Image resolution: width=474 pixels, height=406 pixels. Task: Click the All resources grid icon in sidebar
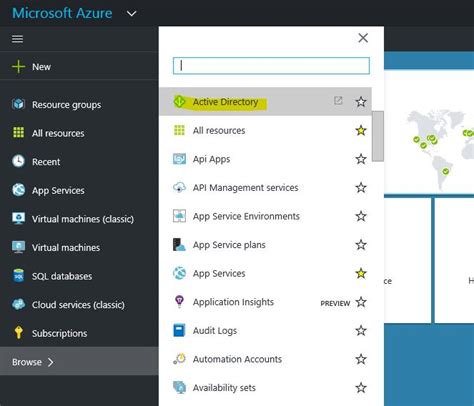18,133
